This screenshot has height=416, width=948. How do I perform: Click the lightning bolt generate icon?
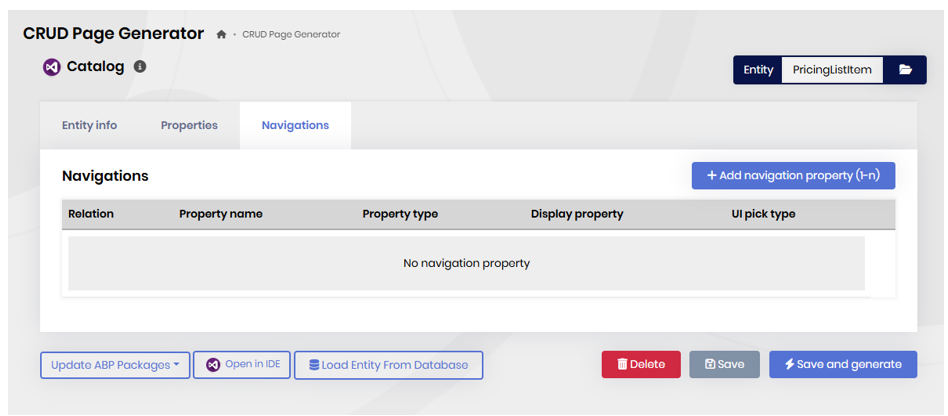(x=789, y=365)
